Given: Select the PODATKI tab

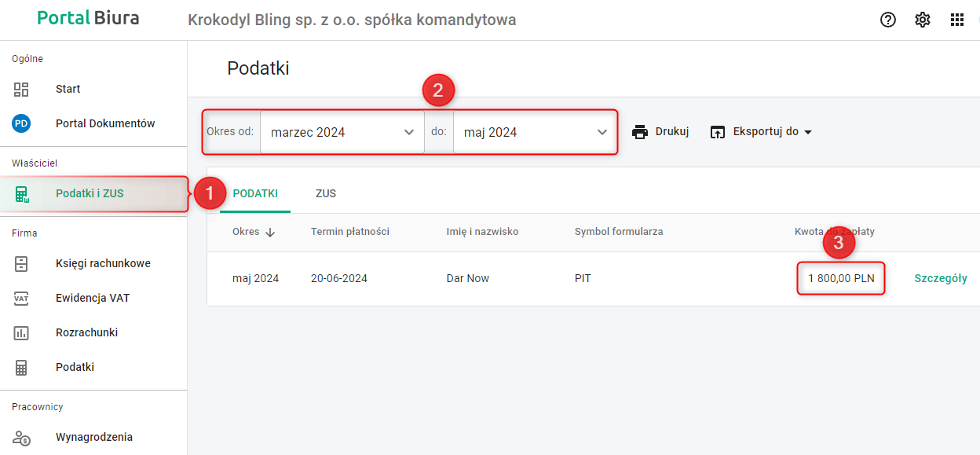Looking at the screenshot, I should (x=255, y=193).
